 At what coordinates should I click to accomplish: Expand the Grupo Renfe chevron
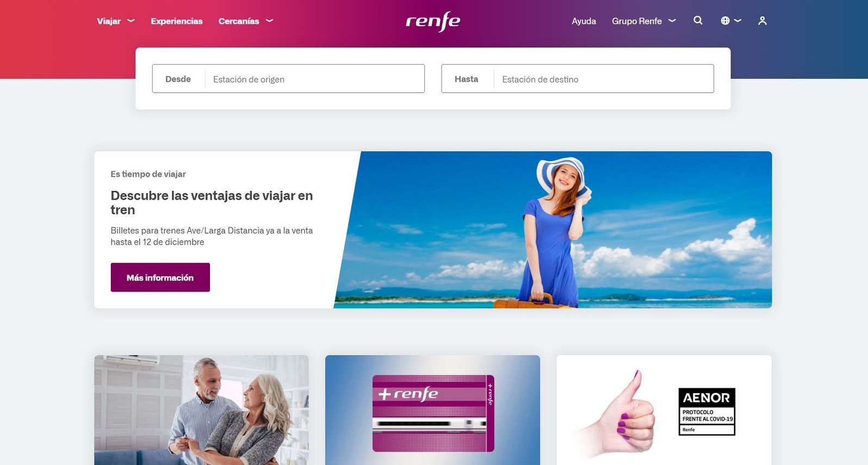[x=672, y=21]
